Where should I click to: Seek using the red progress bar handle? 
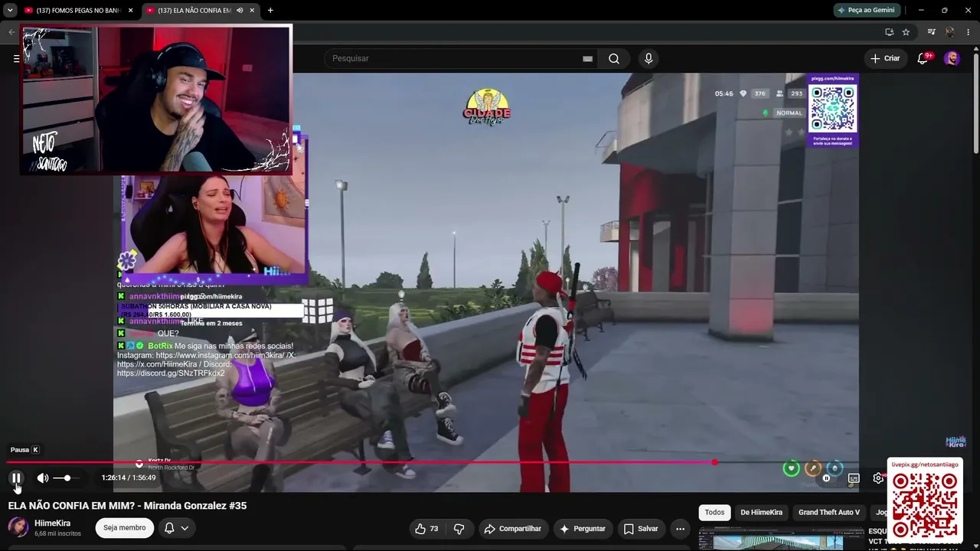point(714,462)
